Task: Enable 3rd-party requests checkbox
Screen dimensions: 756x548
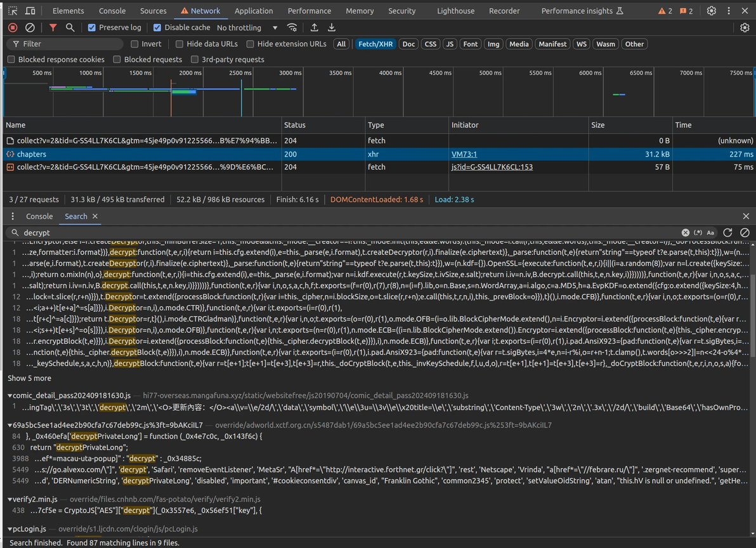Action: 194,59
